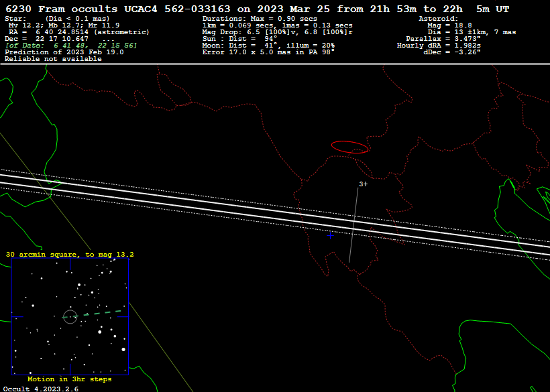The height and width of the screenshot is (392, 550).
Task: Click the red error ellipse on the map
Action: click(349, 147)
